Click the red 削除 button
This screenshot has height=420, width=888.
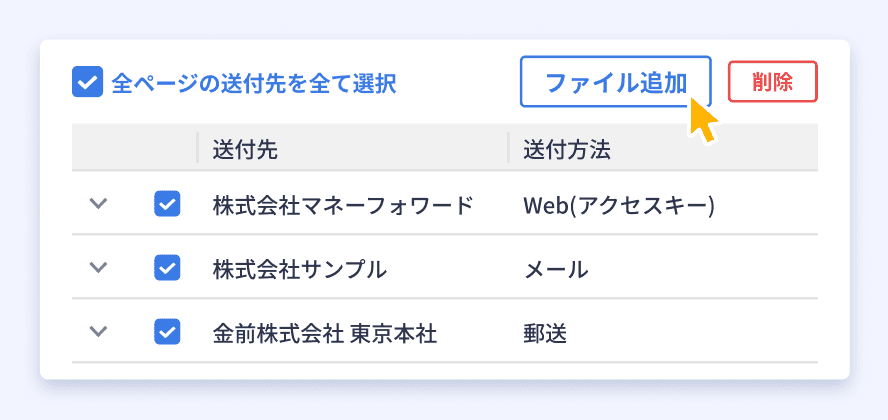coord(772,82)
